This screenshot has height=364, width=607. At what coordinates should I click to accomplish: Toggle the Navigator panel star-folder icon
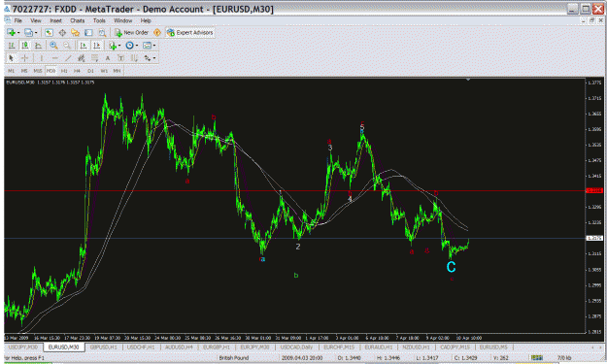pyautogui.click(x=75, y=32)
